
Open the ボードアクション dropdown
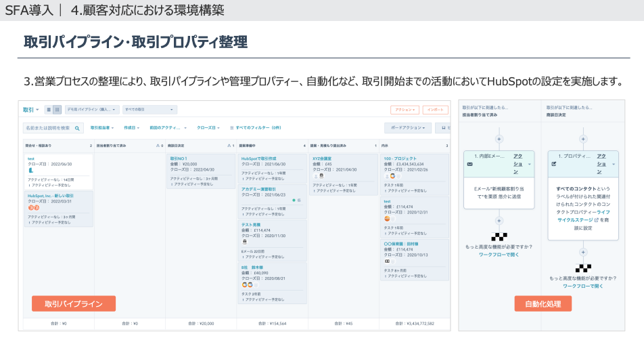click(407, 128)
